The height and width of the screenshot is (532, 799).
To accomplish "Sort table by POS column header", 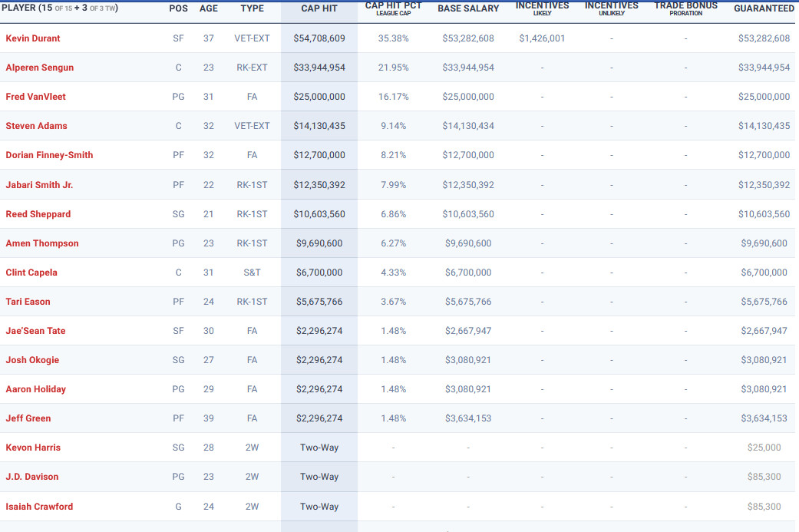I will [x=178, y=8].
